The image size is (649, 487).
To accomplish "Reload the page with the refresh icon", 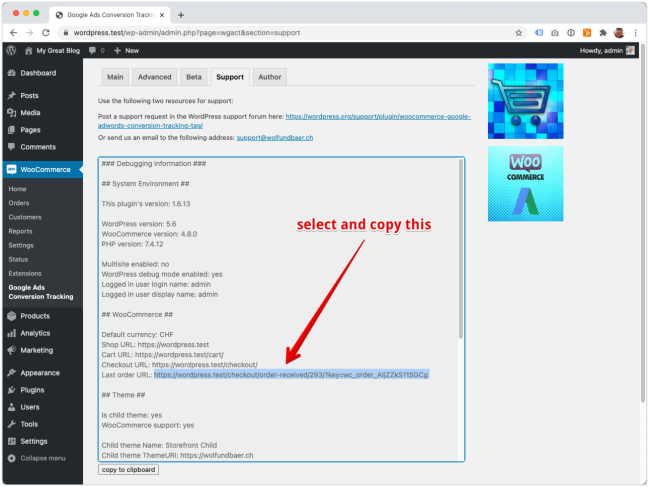I will coord(46,33).
